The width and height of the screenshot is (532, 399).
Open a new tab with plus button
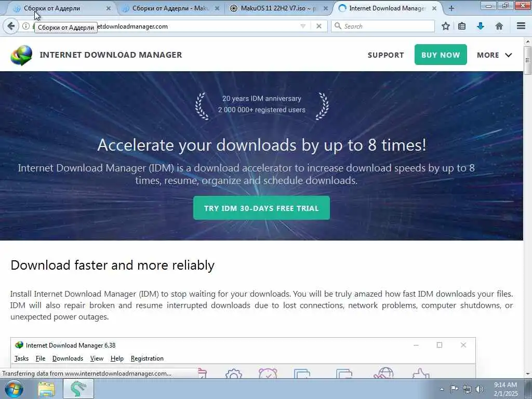(x=451, y=8)
